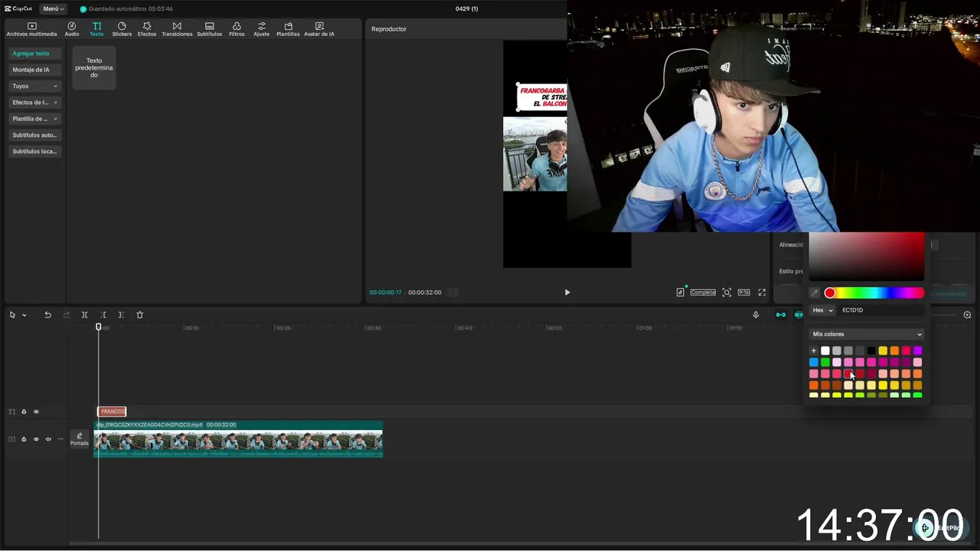Delete the selected clip with the trash icon
The height and width of the screenshot is (551, 980).
[139, 315]
